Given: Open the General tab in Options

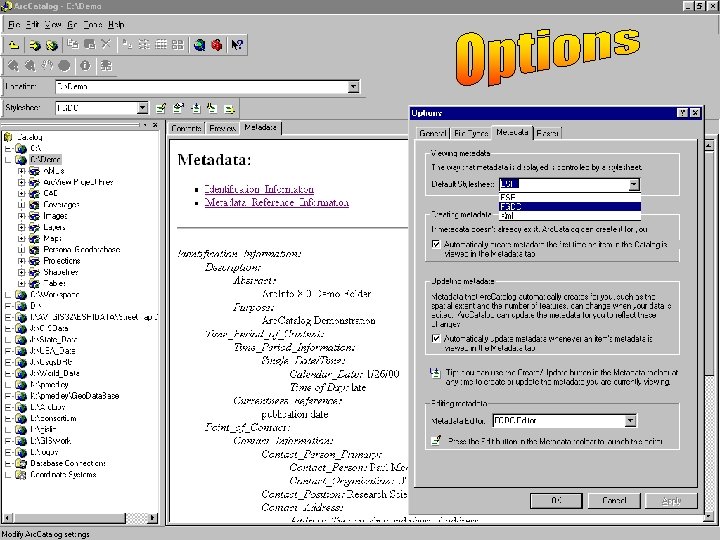Looking at the screenshot, I should tap(432, 133).
